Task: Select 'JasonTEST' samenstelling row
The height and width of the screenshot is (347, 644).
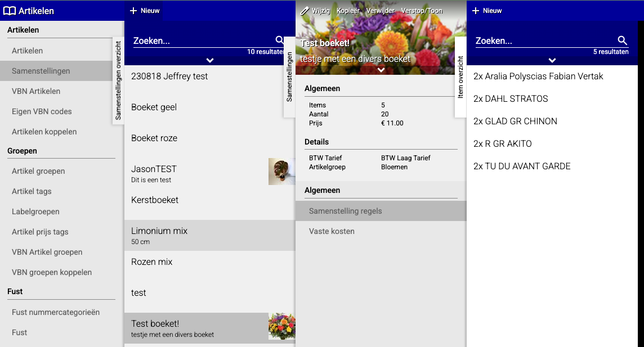Action: point(210,173)
